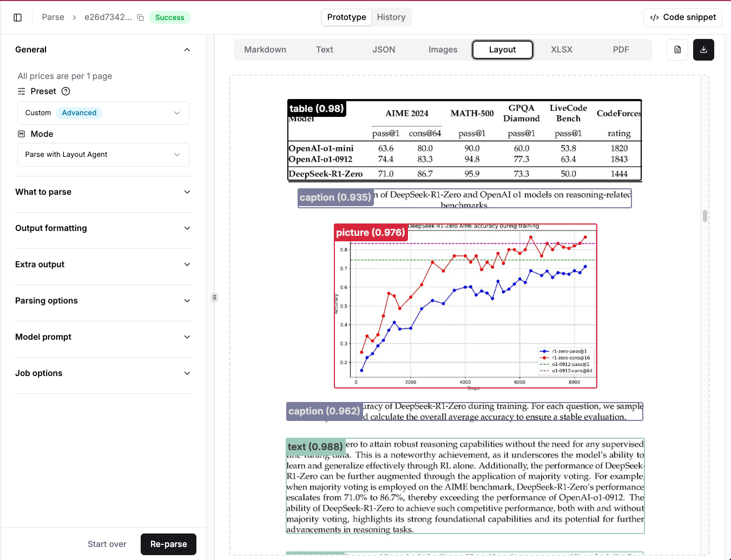The image size is (731, 560).
Task: Select the table (0.98) layout region
Action: (x=464, y=141)
